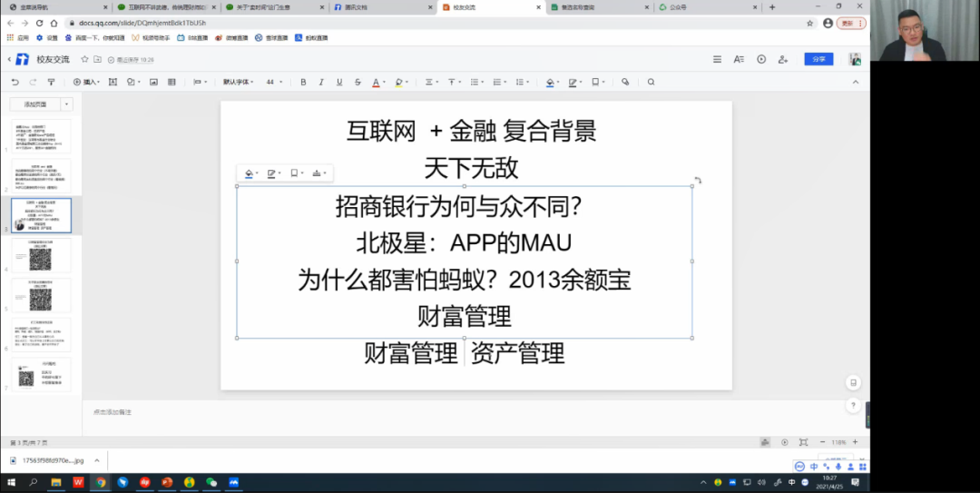This screenshot has height=493, width=980.
Task: Start slideshow with the play icon
Action: point(761,59)
